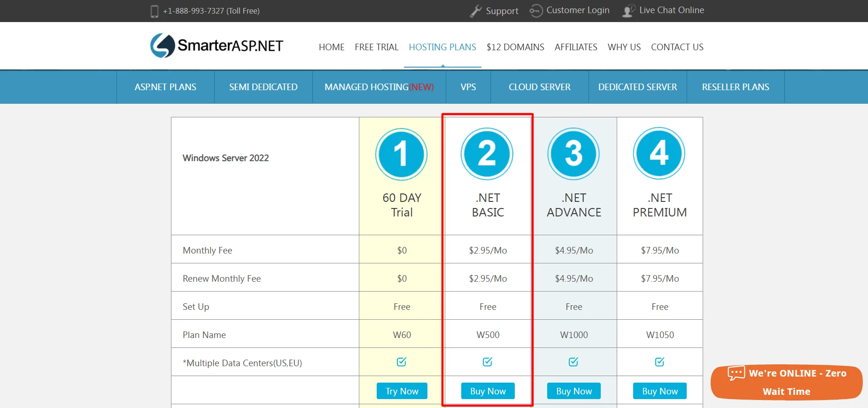Click the Multiple Data Centers(US,EU) label
The width and height of the screenshot is (868, 408).
click(x=242, y=363)
